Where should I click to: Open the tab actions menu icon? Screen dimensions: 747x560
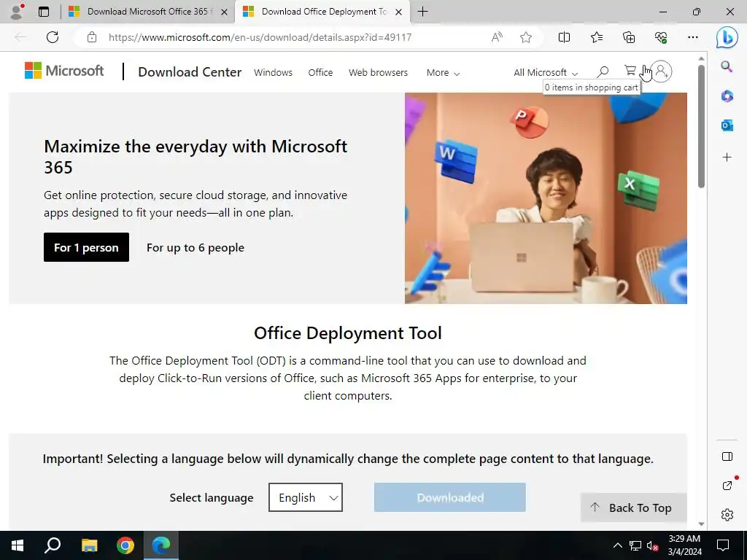tap(43, 12)
